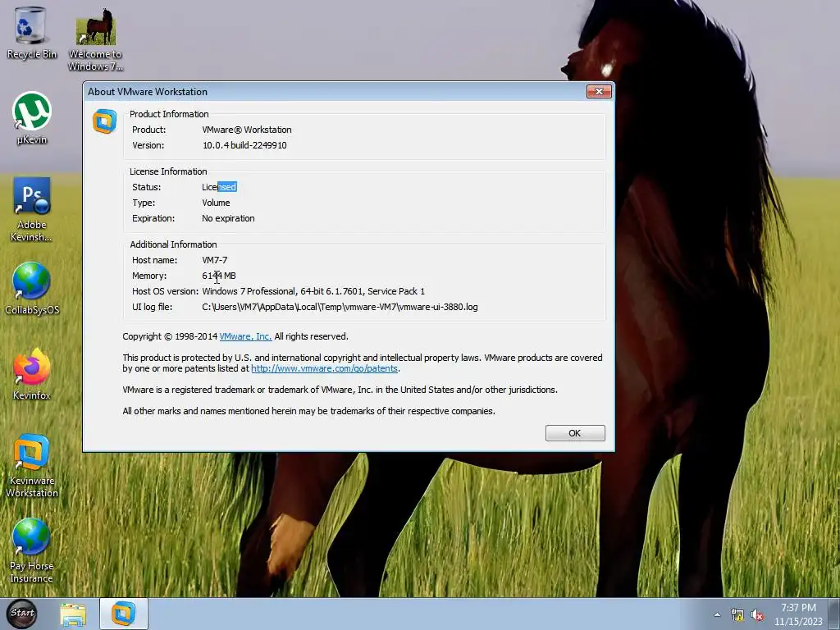Click the Product Information group label
840x630 pixels.
click(169, 114)
